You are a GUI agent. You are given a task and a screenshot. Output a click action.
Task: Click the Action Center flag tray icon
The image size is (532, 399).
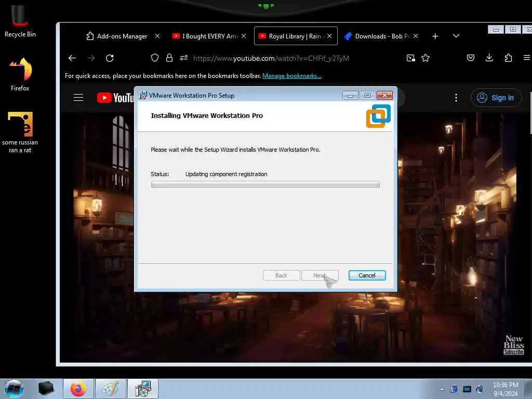pos(454,389)
